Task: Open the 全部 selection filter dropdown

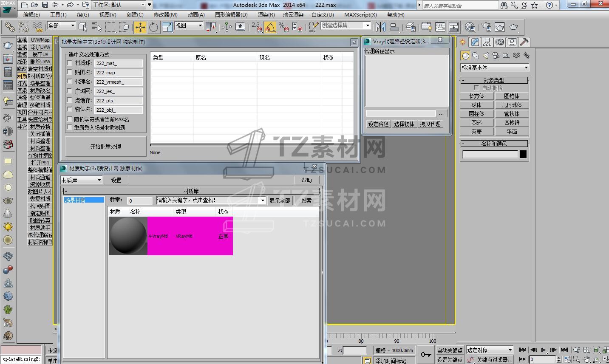Action: coord(61,25)
